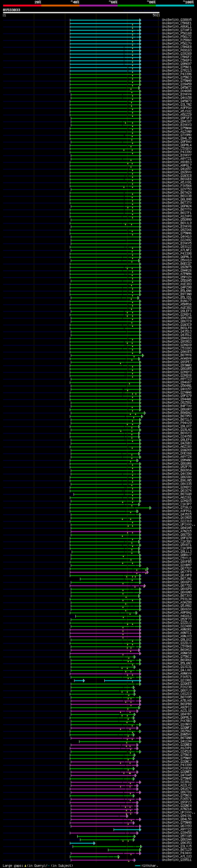Select the UniRef100_Q96353 label
The height and width of the screenshot is (868, 197).
coord(177,843)
